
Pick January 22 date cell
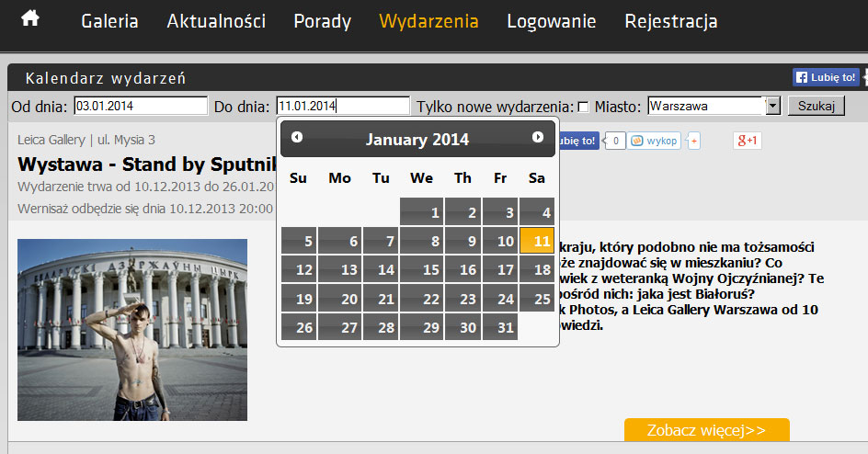[x=421, y=298]
